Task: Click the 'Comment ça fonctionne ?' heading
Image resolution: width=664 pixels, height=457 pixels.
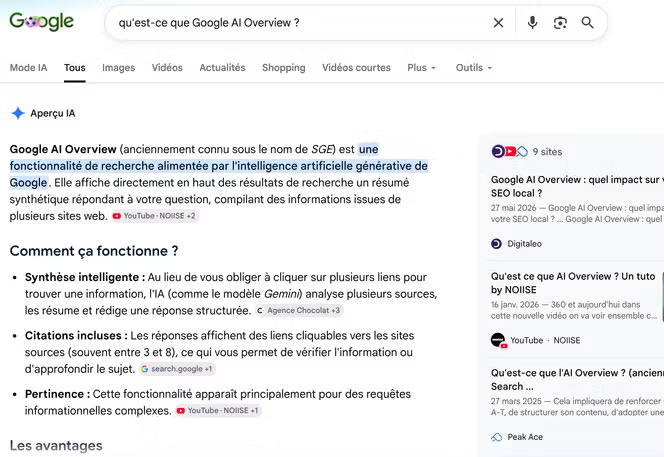Action: 94,251
